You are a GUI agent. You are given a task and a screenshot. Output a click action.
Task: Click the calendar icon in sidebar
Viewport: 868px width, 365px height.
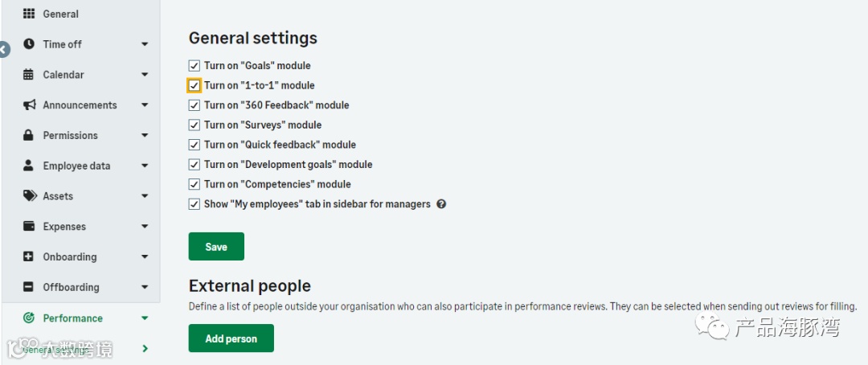coord(29,75)
